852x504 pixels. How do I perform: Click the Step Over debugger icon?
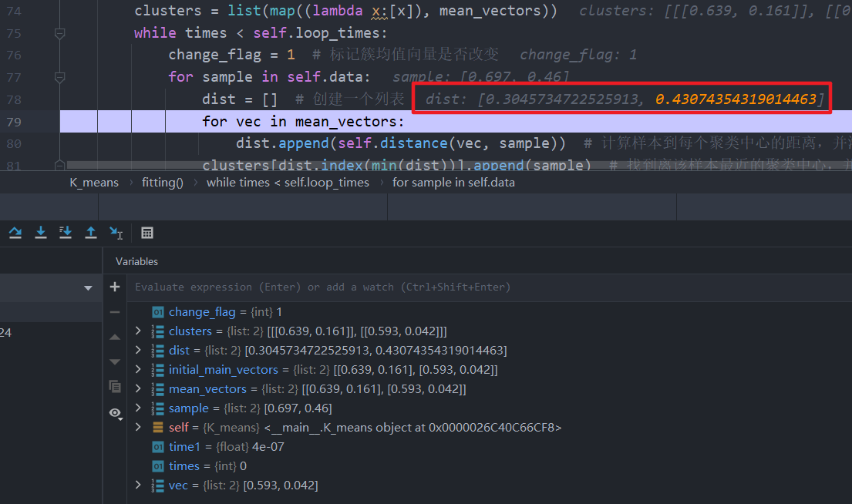[x=15, y=233]
